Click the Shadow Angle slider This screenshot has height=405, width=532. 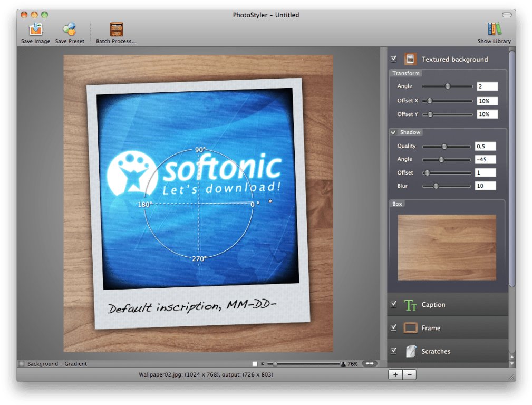click(x=447, y=160)
